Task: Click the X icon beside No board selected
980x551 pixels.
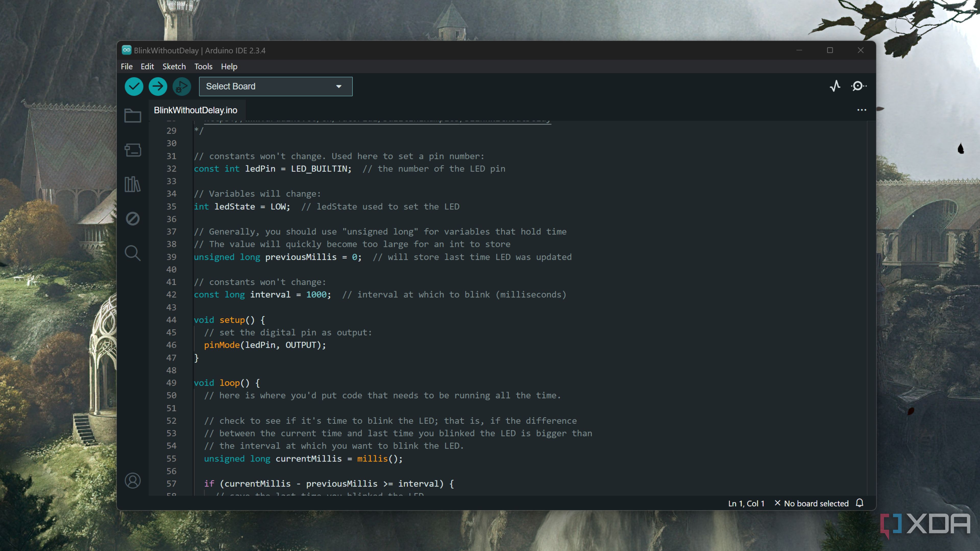Action: coord(777,503)
